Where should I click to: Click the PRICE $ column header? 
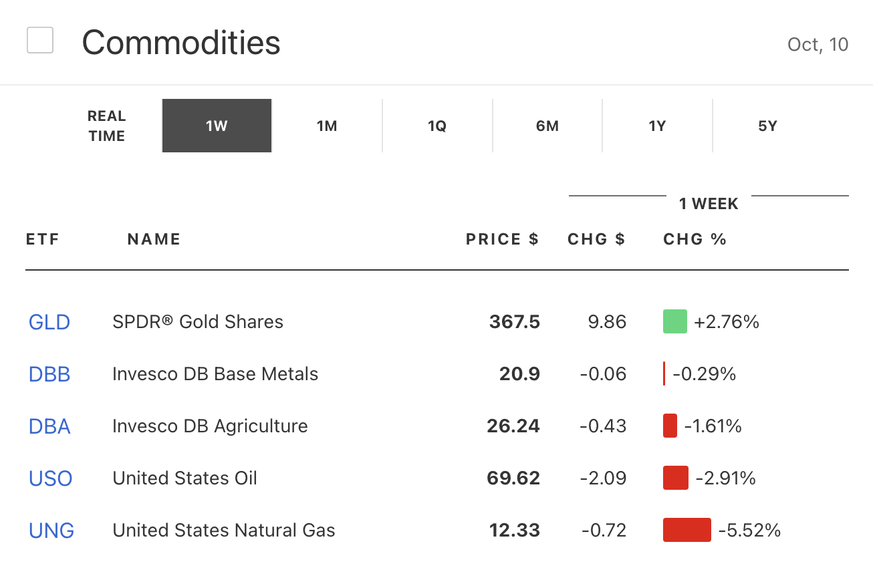[502, 239]
